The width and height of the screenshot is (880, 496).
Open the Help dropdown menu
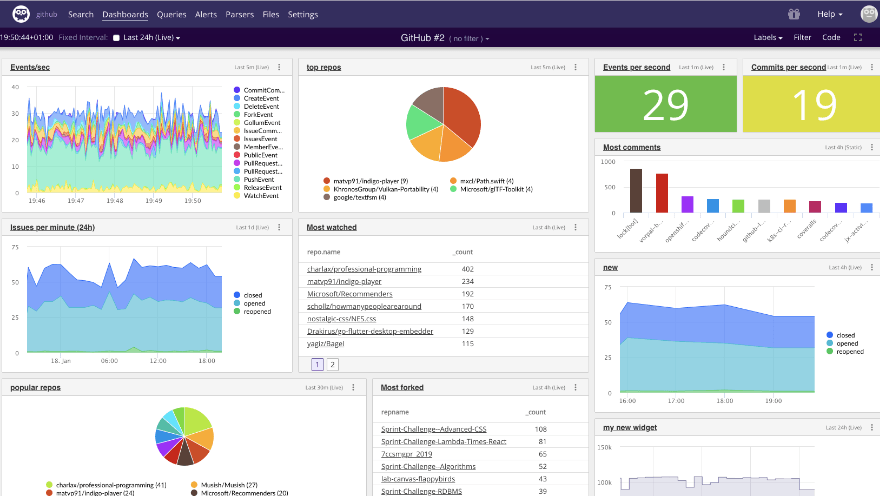[829, 15]
